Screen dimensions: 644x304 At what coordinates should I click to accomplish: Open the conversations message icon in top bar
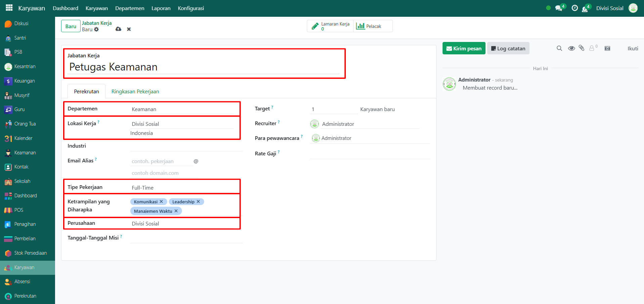tap(559, 8)
